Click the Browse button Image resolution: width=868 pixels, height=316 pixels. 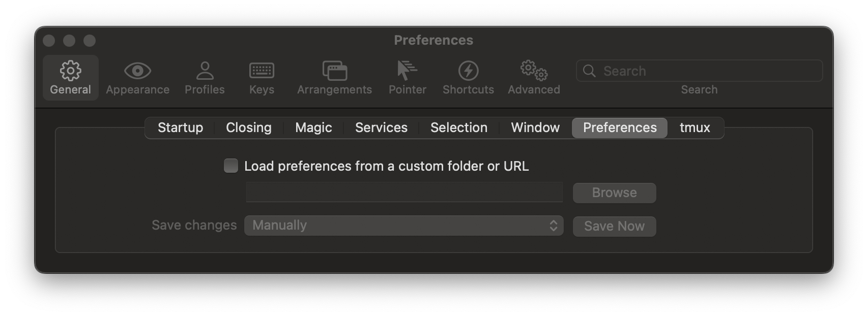tap(614, 193)
